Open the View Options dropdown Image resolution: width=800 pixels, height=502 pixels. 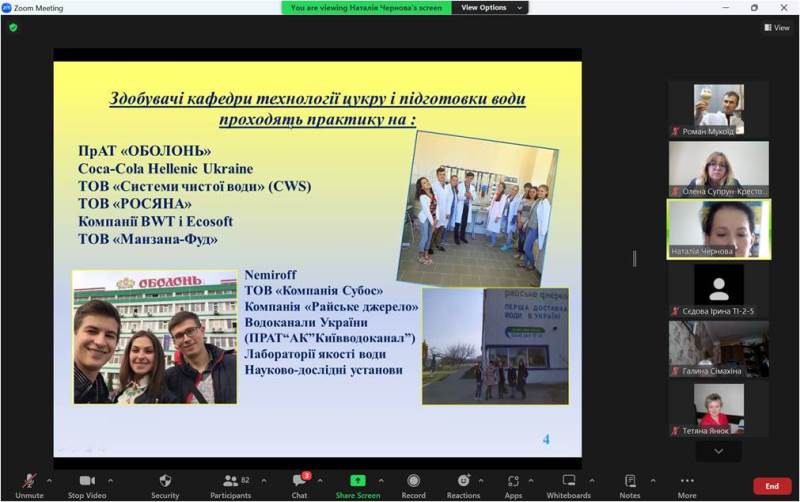[490, 8]
